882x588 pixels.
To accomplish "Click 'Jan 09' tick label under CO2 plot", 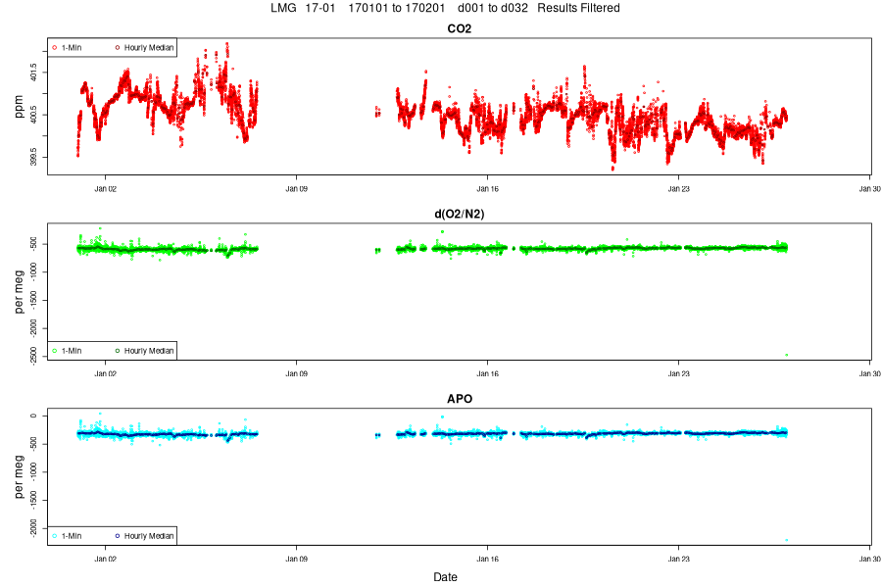I will (296, 189).
